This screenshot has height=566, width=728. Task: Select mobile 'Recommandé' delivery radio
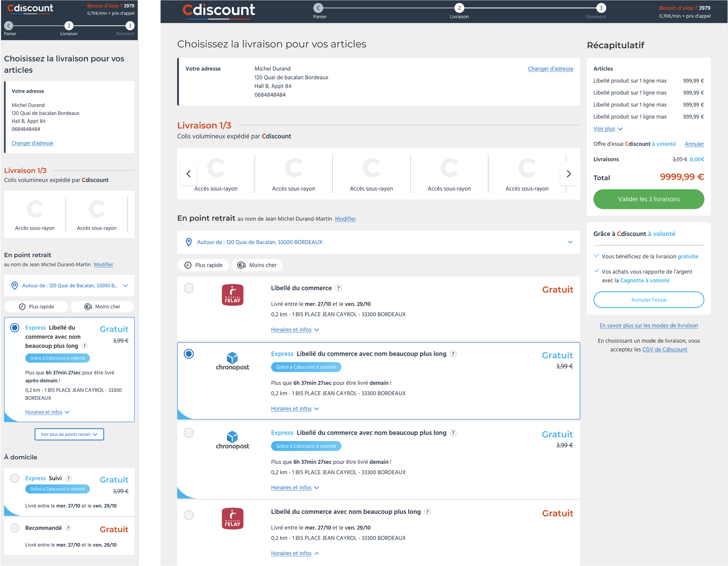coord(15,528)
